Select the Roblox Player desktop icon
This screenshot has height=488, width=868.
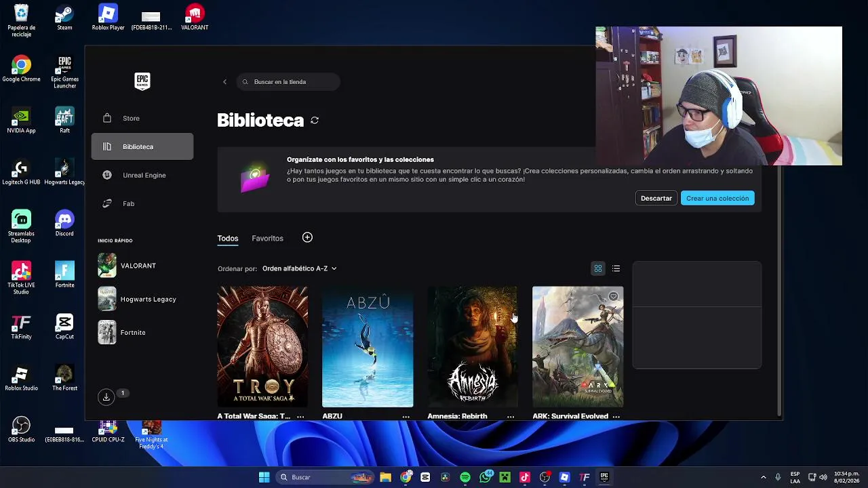pos(108,18)
